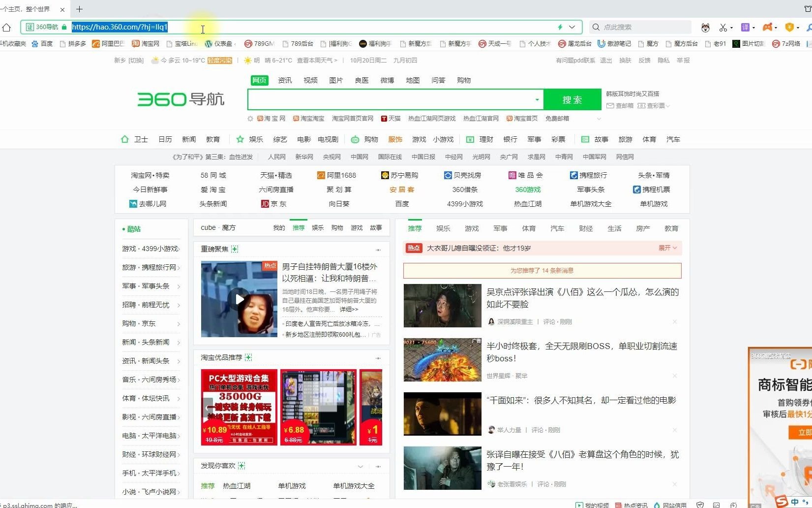Open 人民网 news site link

pyautogui.click(x=276, y=157)
